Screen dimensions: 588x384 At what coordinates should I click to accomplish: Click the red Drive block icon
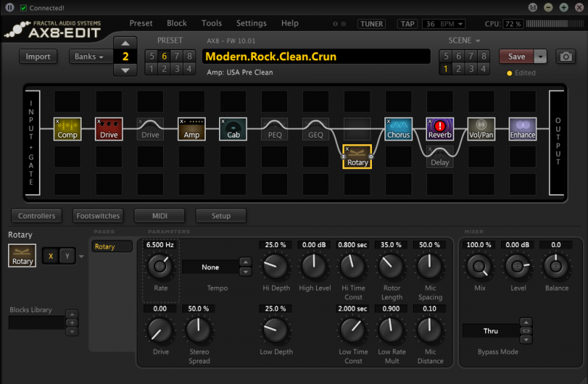click(x=109, y=128)
